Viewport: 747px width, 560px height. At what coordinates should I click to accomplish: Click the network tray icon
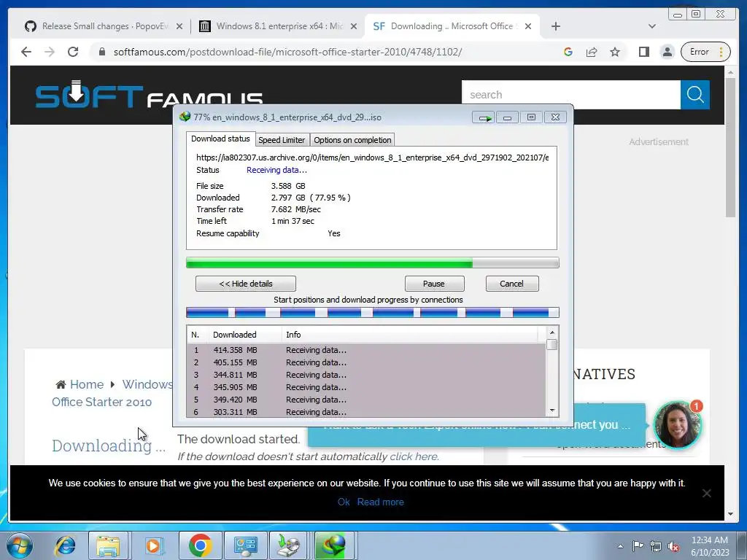[656, 546]
